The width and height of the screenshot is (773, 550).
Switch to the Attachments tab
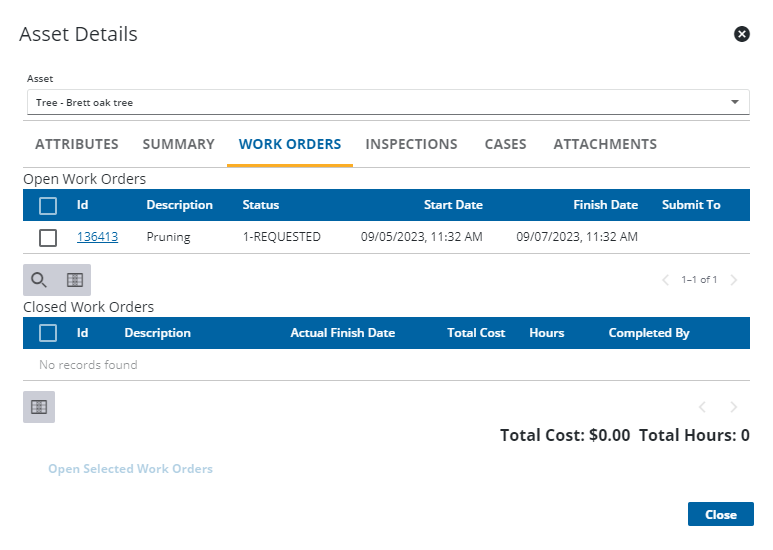tap(605, 144)
